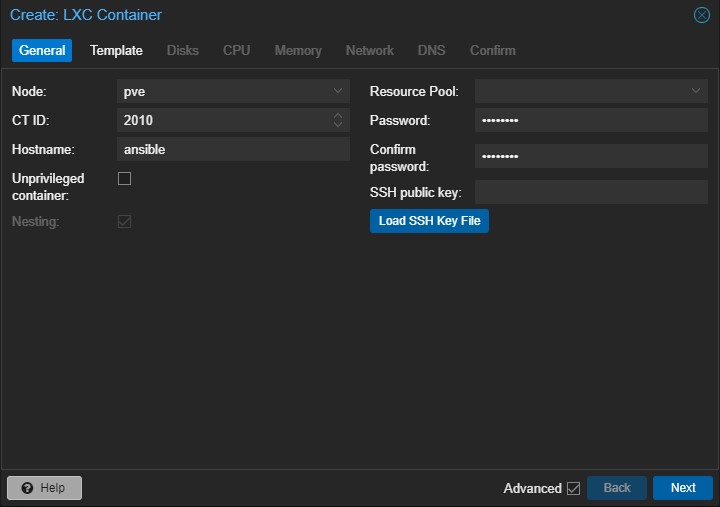Click the Back button

point(617,488)
